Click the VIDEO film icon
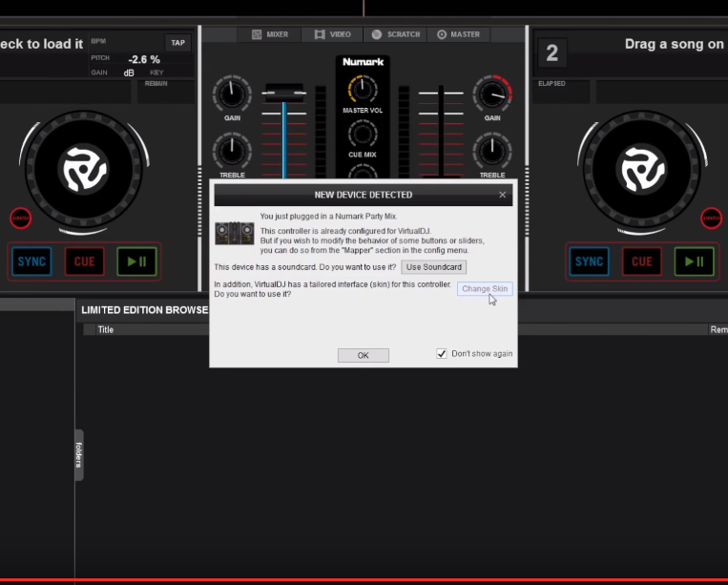Viewport: 728px width, 585px height. point(320,34)
